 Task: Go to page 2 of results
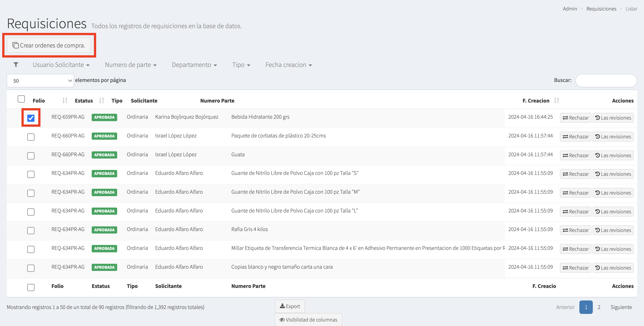(x=599, y=307)
